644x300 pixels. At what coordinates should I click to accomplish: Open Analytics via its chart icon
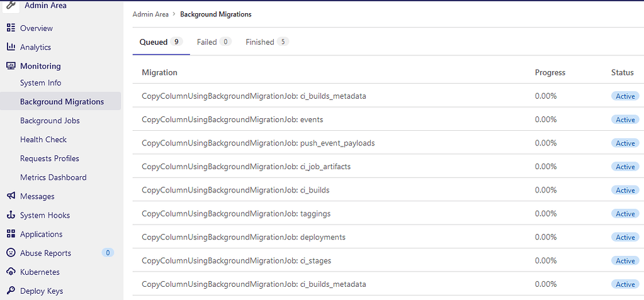(11, 47)
